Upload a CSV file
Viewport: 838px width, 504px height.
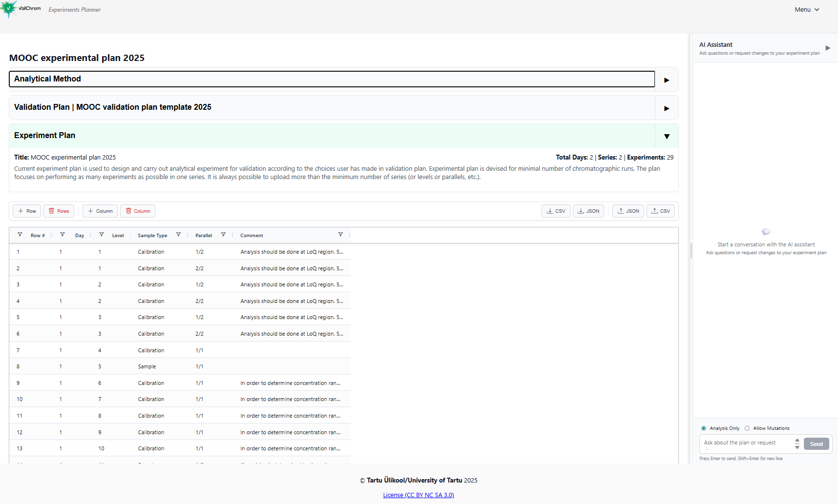[x=660, y=211]
